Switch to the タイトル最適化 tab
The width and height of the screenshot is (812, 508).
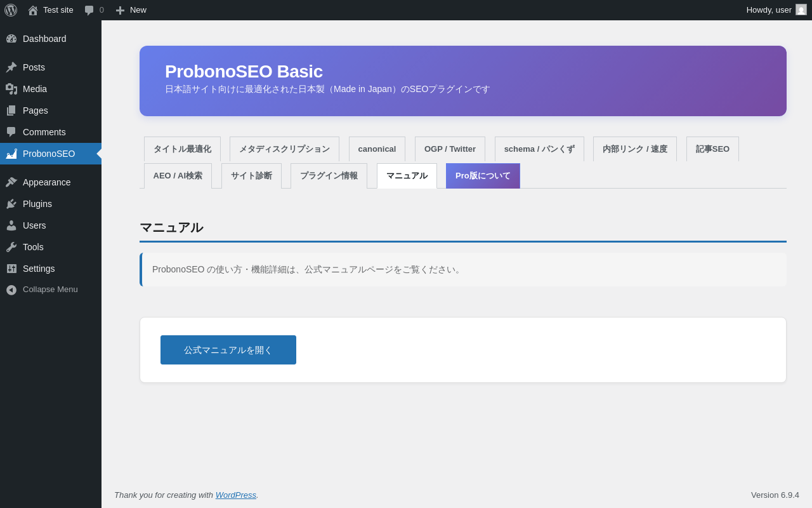(x=182, y=149)
